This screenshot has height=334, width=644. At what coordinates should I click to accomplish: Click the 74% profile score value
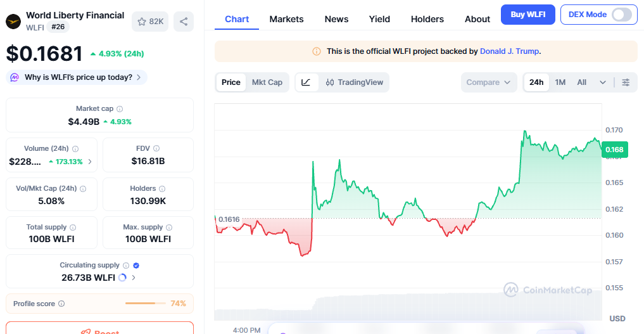[x=178, y=304]
